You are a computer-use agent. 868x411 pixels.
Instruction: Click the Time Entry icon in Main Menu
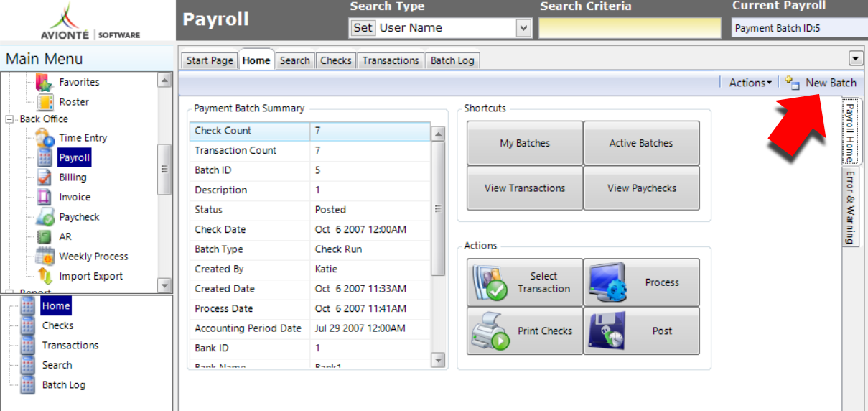(45, 137)
